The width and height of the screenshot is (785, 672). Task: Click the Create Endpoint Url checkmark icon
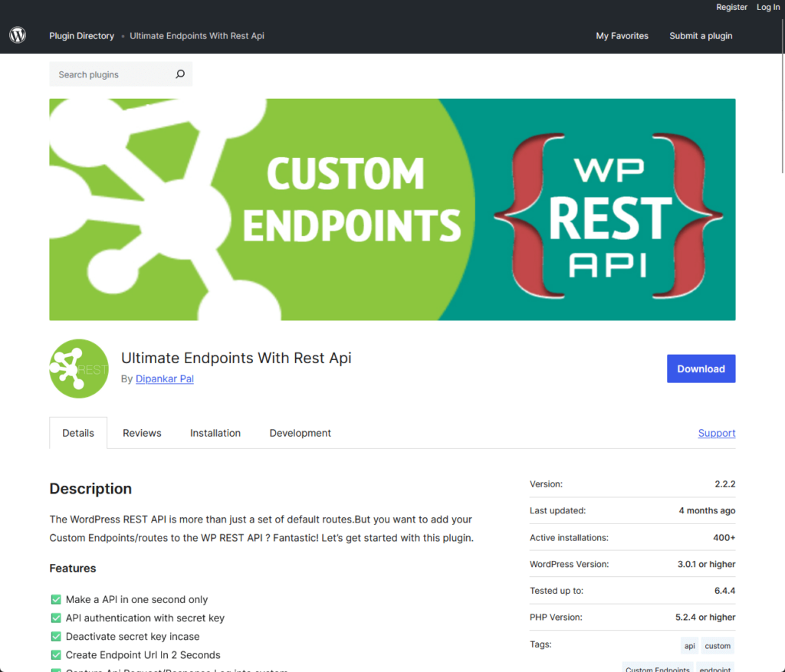(x=56, y=655)
